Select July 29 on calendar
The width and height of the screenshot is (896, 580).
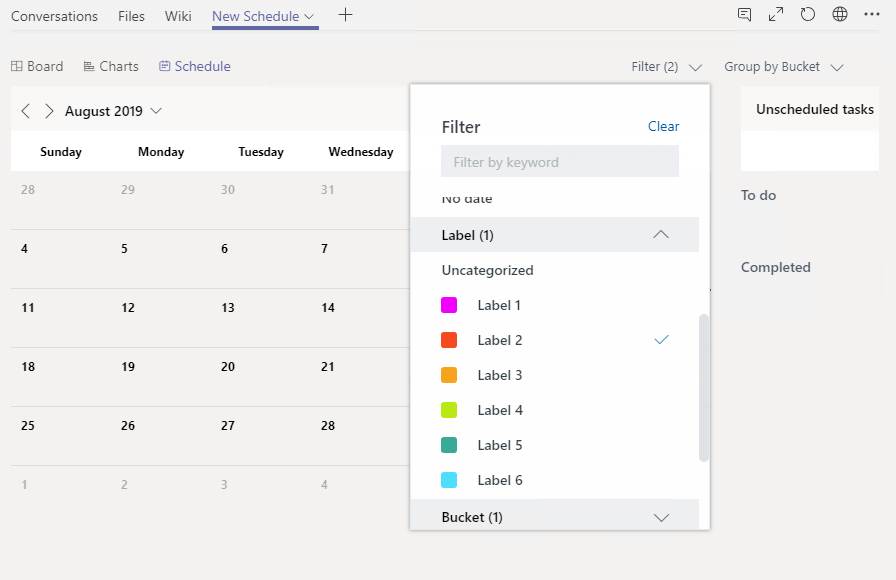[x=128, y=190]
